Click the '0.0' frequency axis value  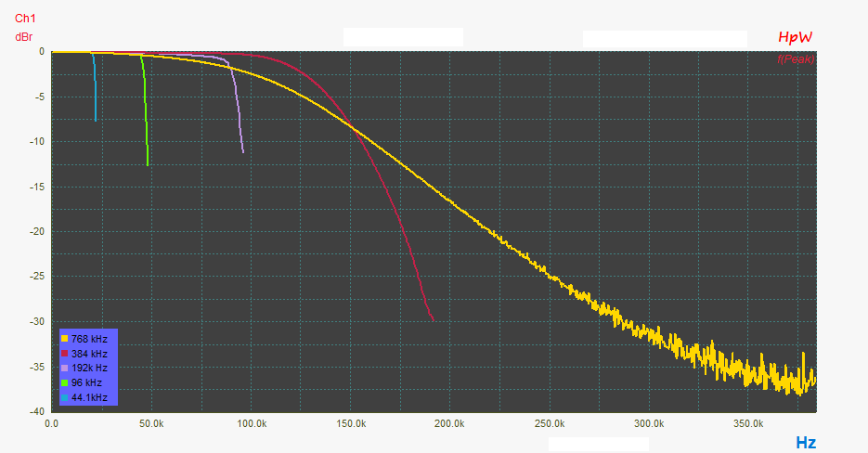[x=51, y=423]
